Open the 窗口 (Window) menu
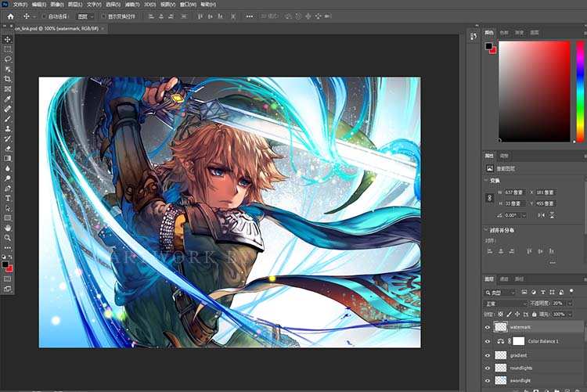 pyautogui.click(x=189, y=4)
